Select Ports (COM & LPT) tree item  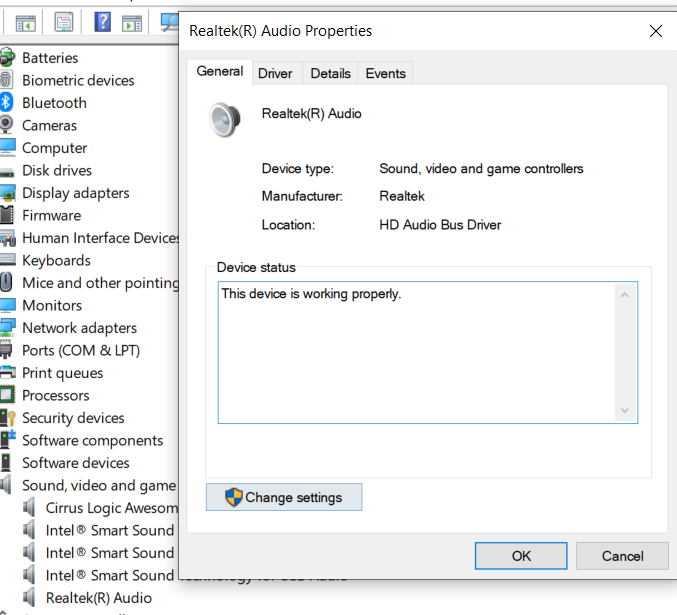[81, 350]
